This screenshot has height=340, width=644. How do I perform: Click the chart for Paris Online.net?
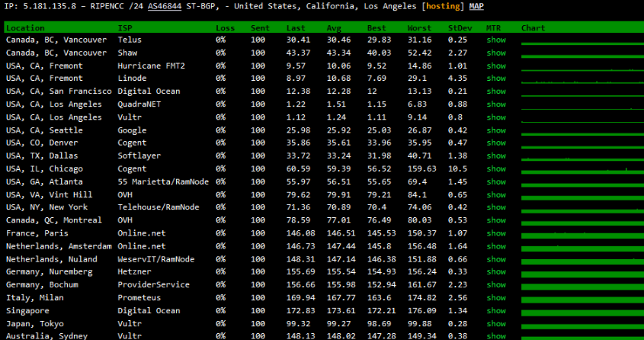(x=579, y=233)
